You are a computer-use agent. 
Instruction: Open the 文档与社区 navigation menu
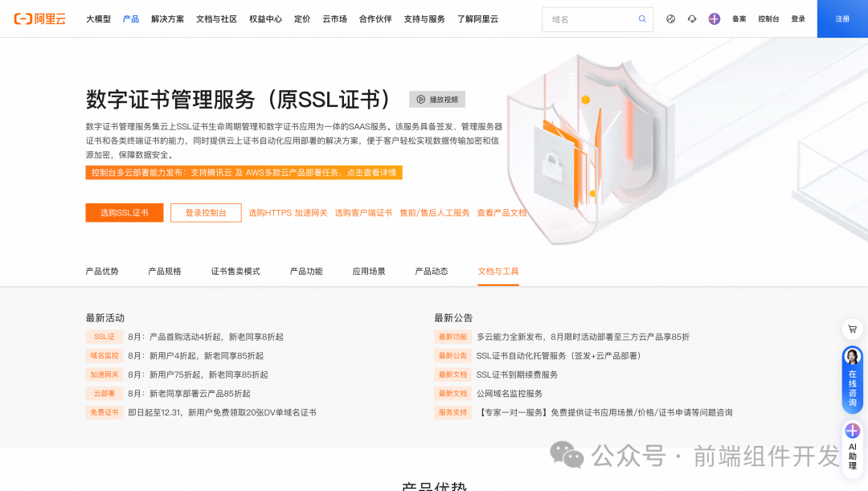pyautogui.click(x=215, y=18)
